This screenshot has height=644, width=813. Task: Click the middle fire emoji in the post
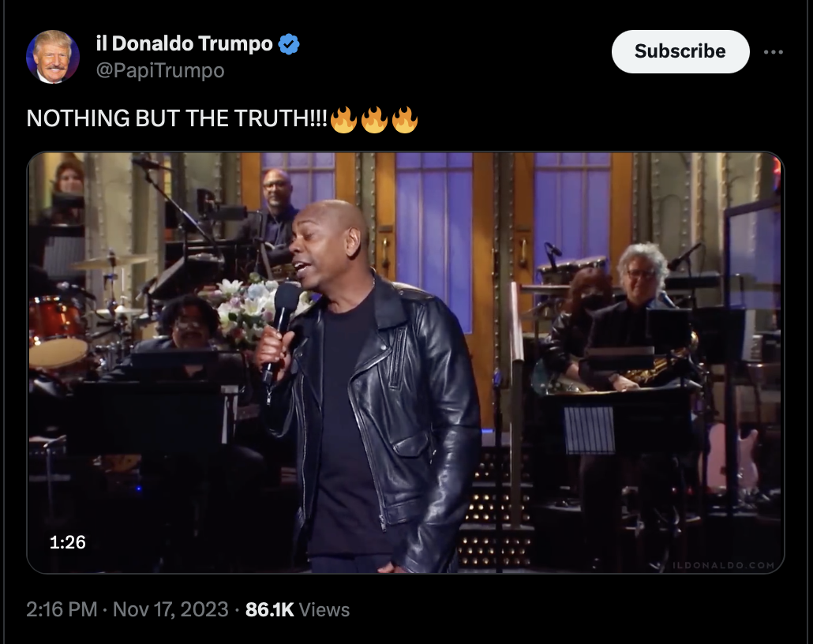pos(374,120)
